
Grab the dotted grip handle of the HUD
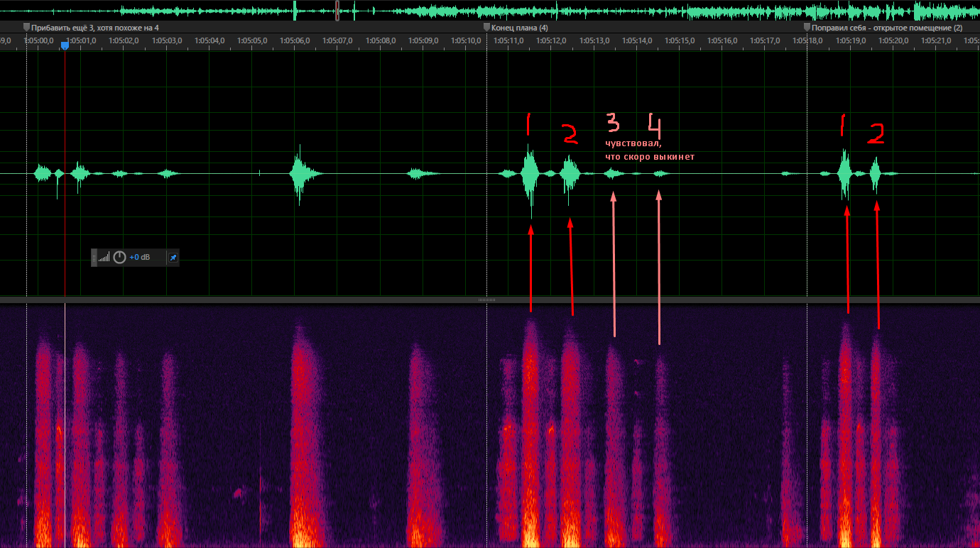(94, 258)
